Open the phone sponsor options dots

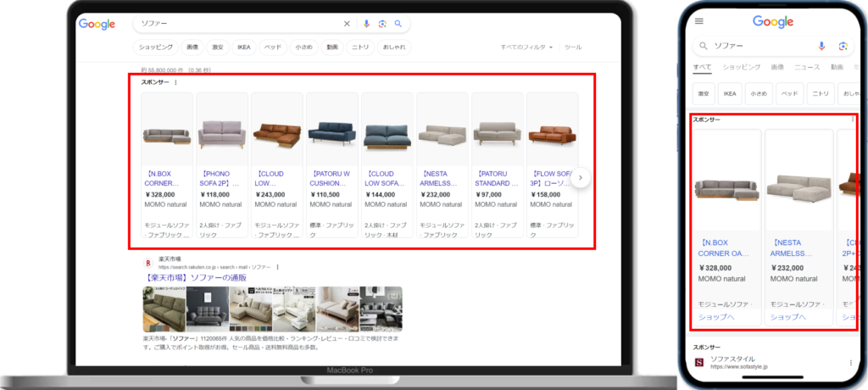point(853,119)
